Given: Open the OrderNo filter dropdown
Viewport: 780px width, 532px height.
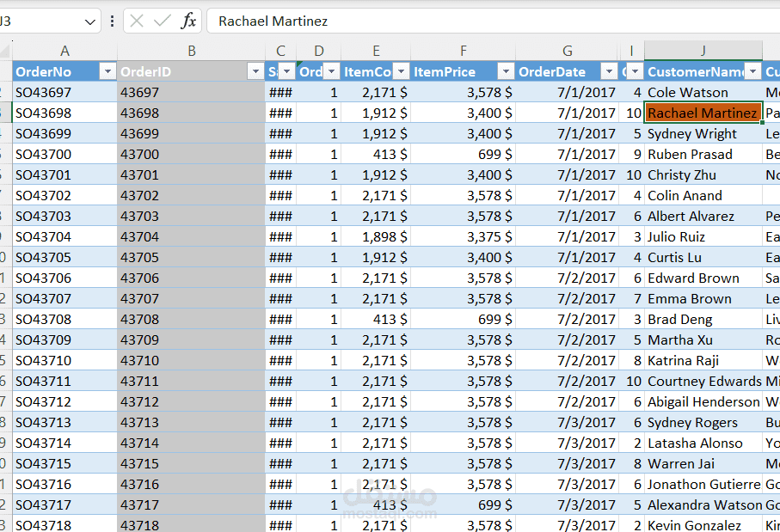Looking at the screenshot, I should tap(107, 72).
